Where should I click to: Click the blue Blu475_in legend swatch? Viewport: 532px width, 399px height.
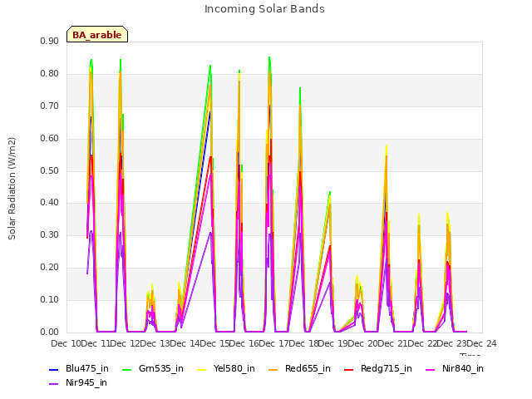pos(54,369)
